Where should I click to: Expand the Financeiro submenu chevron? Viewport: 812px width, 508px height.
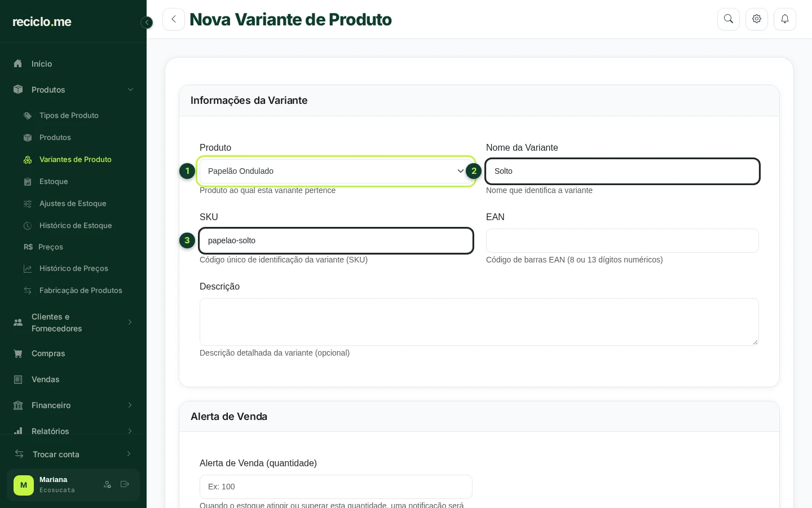pos(130,405)
